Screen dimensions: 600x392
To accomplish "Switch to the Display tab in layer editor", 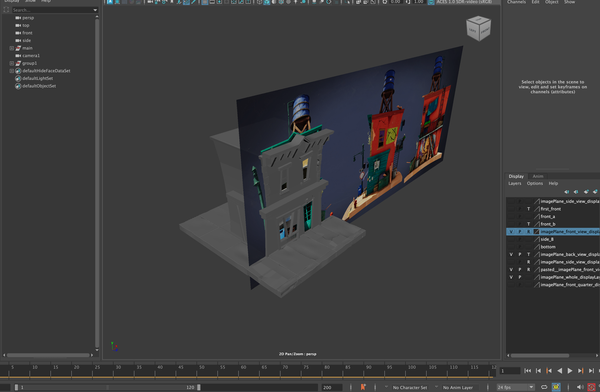I will click(x=516, y=176).
